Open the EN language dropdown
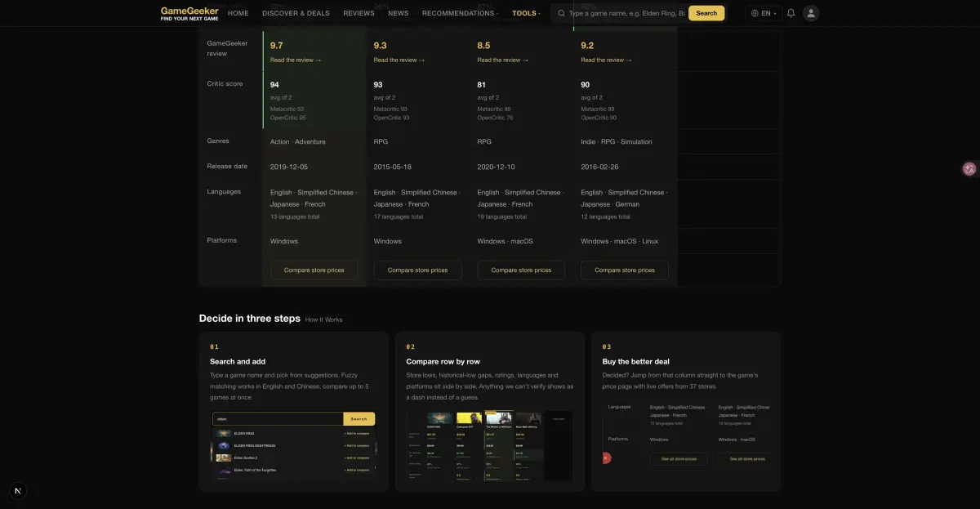 pos(764,13)
